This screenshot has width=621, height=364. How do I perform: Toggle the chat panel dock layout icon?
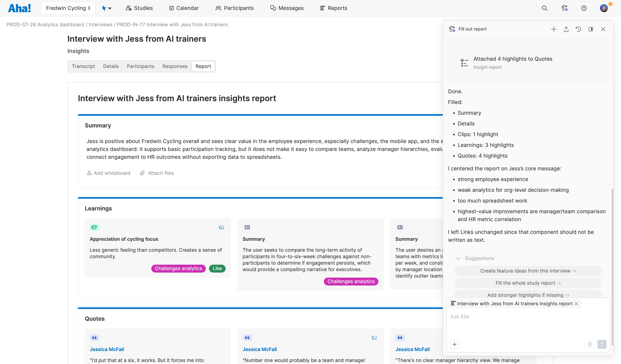coord(591,29)
